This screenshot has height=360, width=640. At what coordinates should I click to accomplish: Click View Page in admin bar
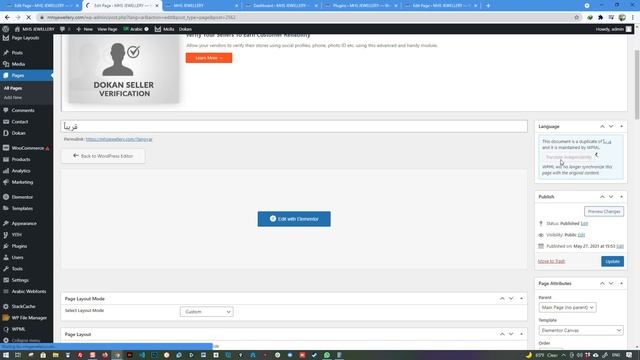107,29
